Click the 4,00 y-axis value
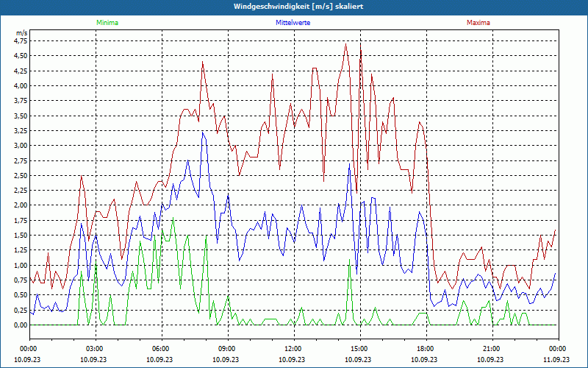This screenshot has width=588, height=368. point(21,85)
